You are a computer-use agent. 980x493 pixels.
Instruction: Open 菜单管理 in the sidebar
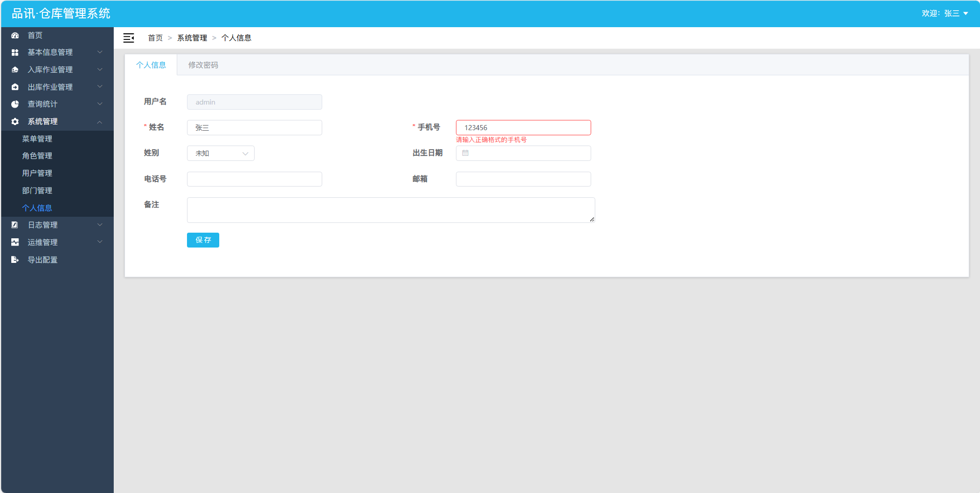coord(57,139)
